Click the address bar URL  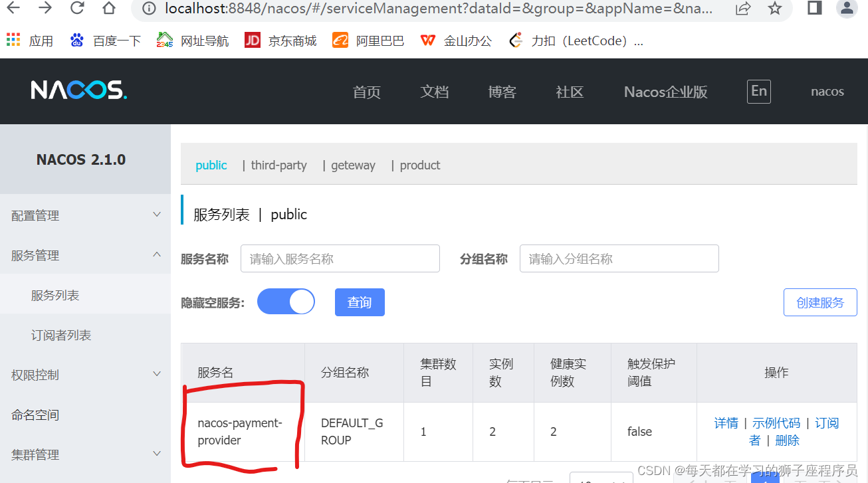439,9
